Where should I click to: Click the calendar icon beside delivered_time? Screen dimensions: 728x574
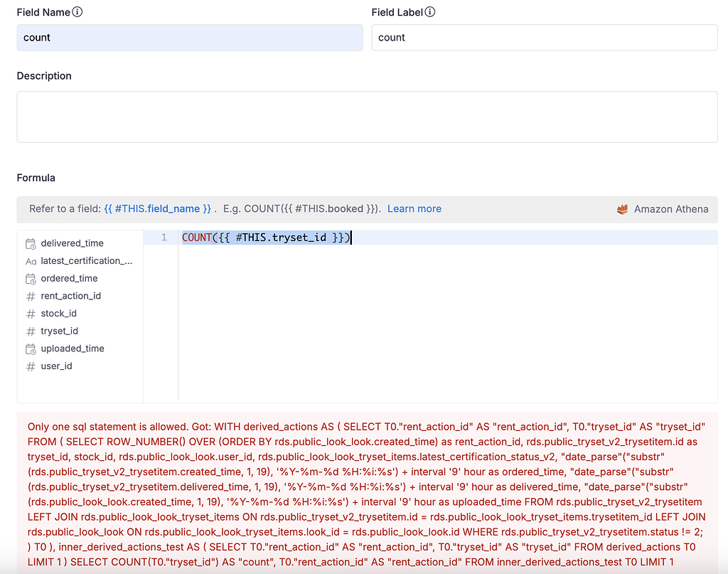[31, 243]
